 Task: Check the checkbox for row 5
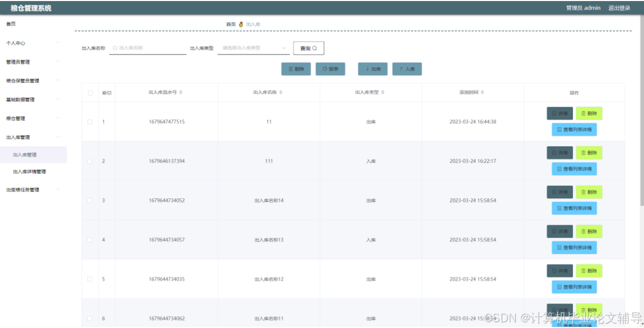(x=90, y=279)
